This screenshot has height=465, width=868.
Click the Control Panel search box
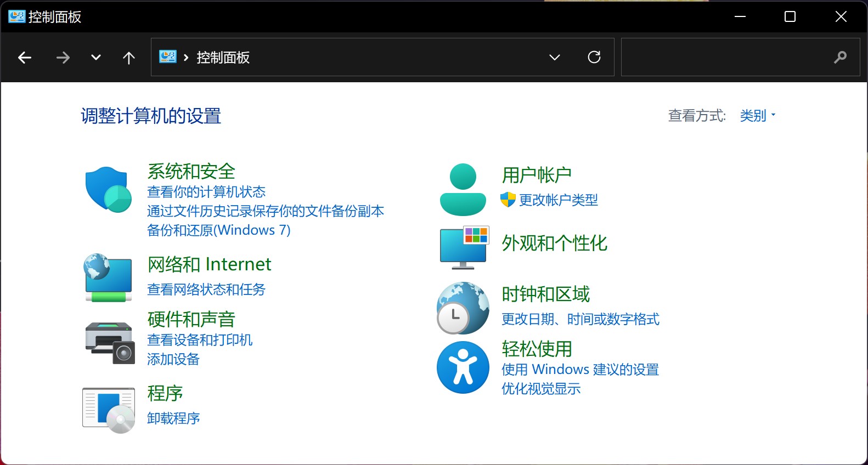coord(724,57)
